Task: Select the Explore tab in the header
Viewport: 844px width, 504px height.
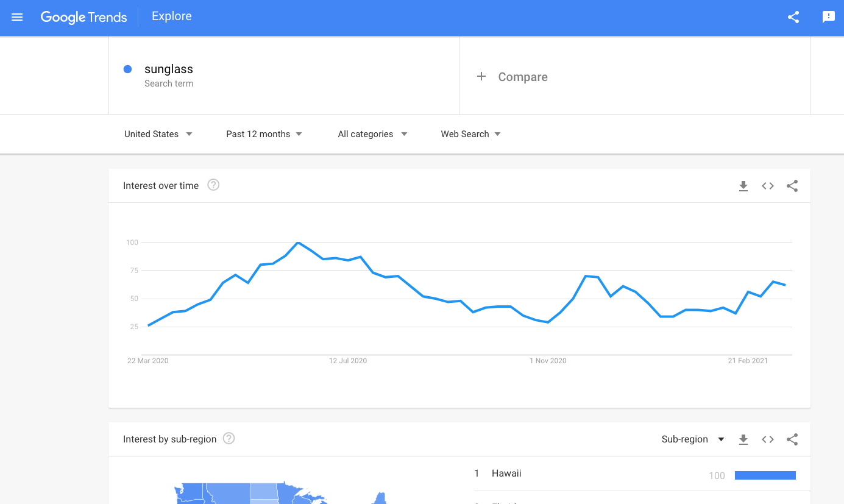Action: 171,16
